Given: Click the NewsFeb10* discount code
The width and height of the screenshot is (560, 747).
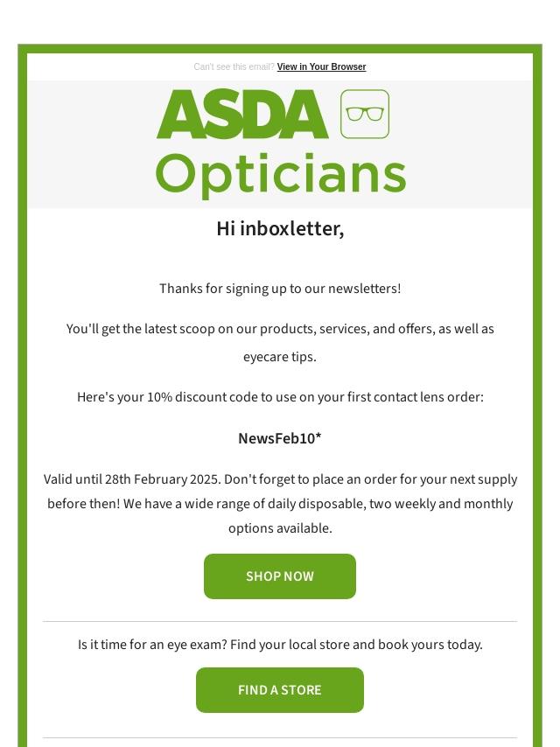Looking at the screenshot, I should coord(280,438).
